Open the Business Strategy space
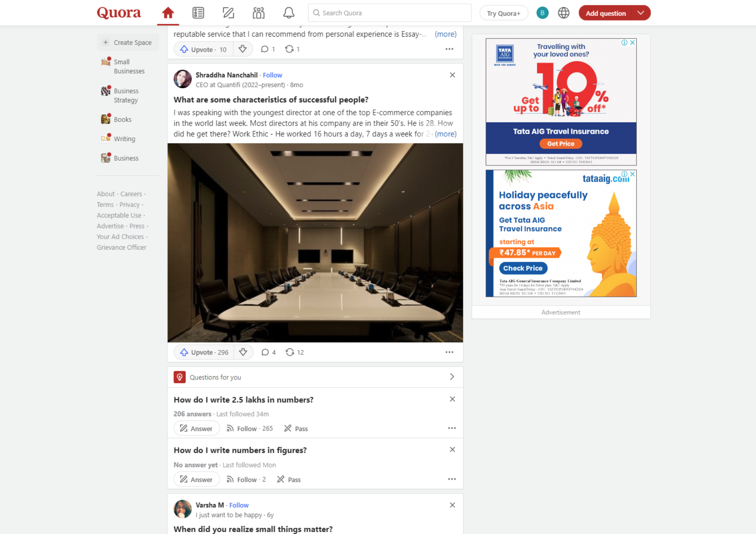This screenshot has width=756, height=534. tap(125, 96)
